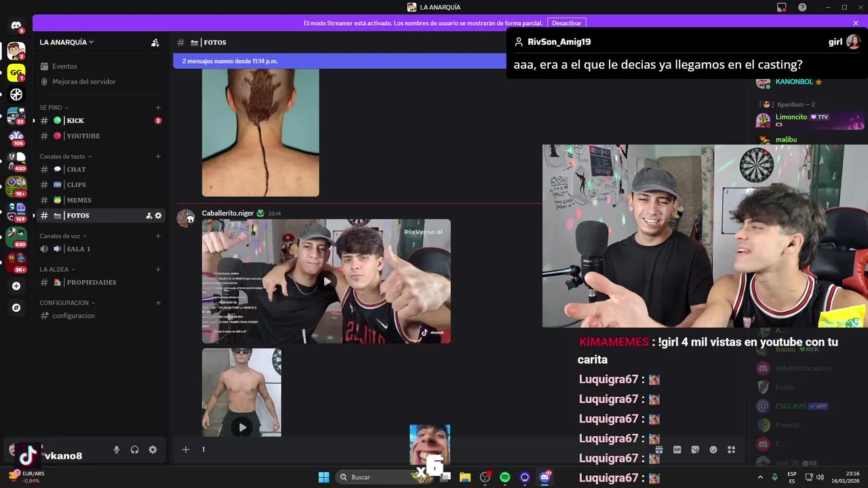
Task: Join the SALA 1 voice channel
Action: [x=100, y=249]
